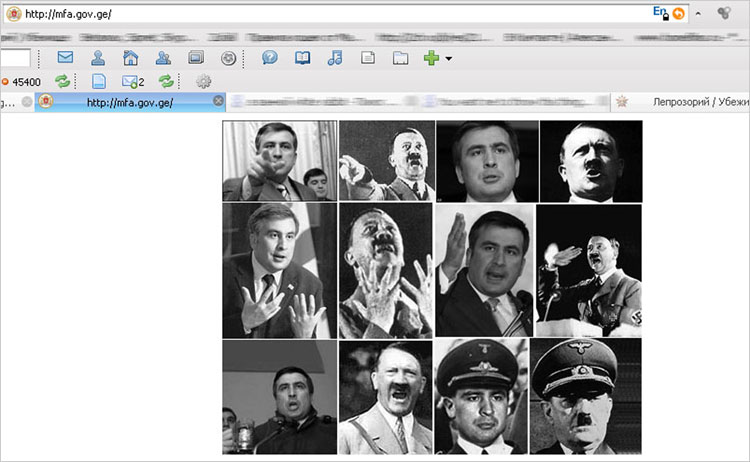
Task: Toggle the En language indicator in address bar
Action: tap(659, 12)
